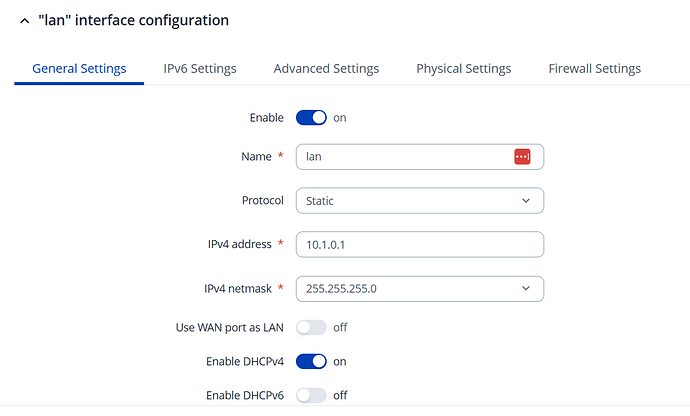Select the Physical Settings tab
The width and height of the screenshot is (690, 416).
(x=463, y=69)
